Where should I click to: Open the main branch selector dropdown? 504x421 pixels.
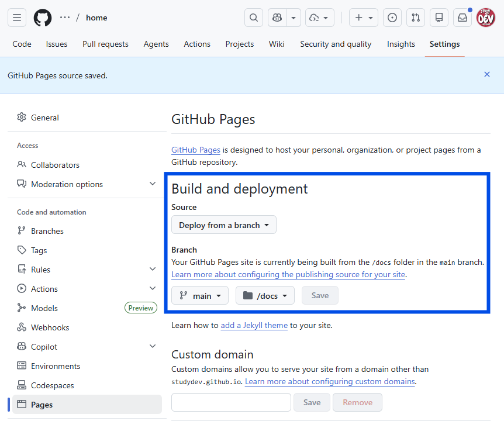(x=200, y=296)
